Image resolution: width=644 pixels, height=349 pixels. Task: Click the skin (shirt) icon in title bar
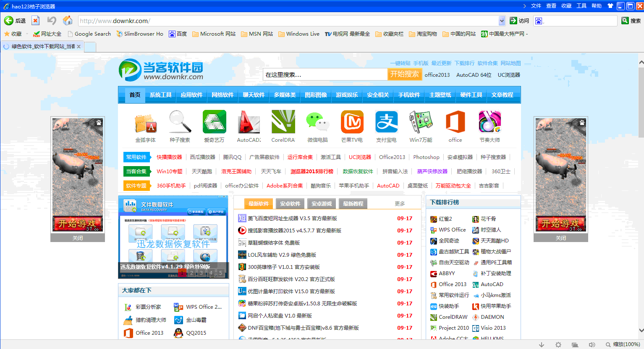tap(610, 6)
